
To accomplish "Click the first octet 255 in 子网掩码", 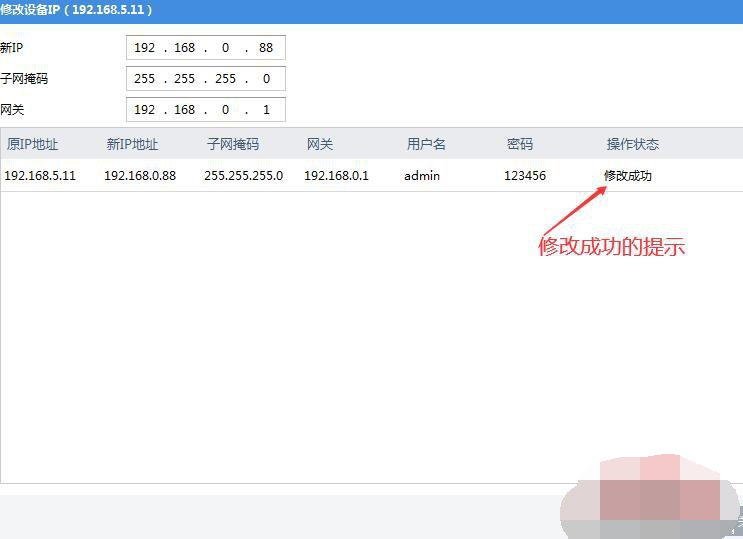I will [145, 78].
